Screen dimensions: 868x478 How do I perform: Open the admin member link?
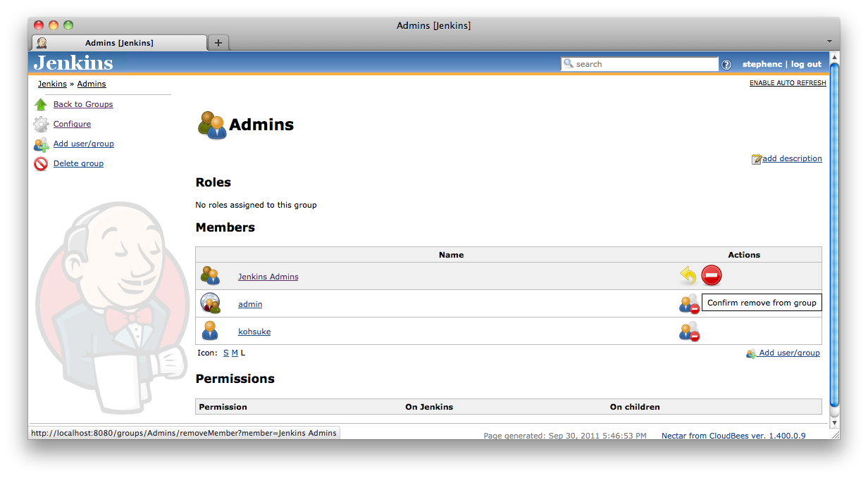250,304
